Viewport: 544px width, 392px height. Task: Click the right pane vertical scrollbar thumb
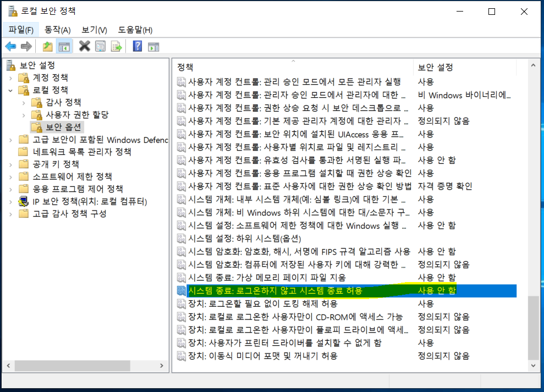(x=533, y=328)
